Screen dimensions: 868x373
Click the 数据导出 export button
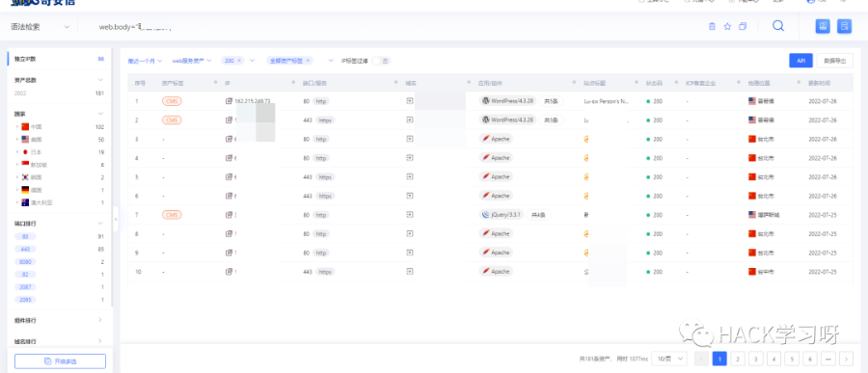click(835, 61)
